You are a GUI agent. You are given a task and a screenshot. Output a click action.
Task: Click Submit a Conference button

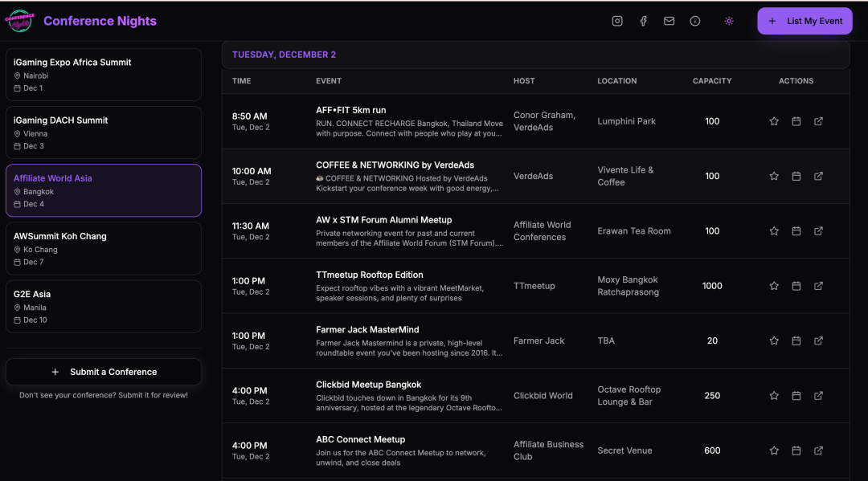104,372
